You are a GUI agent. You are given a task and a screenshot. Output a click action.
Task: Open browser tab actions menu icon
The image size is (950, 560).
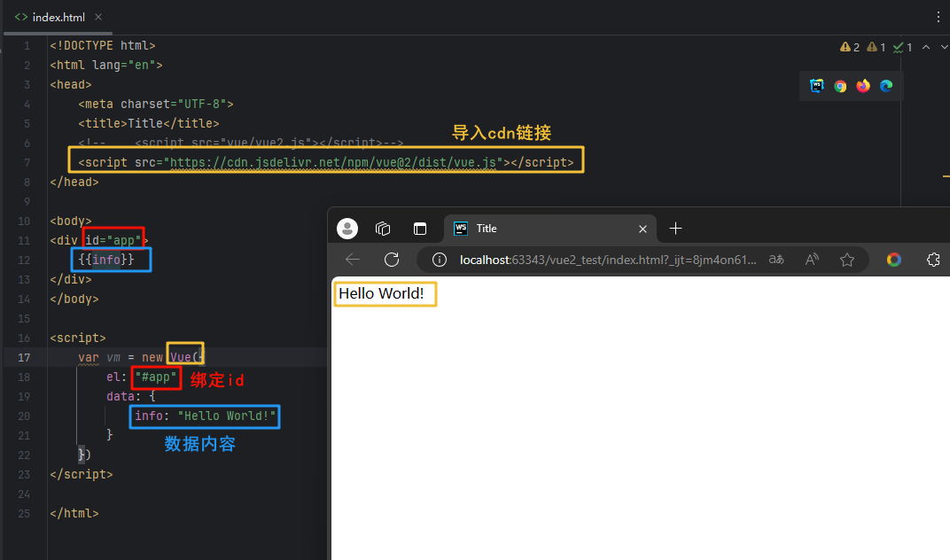pyautogui.click(x=420, y=229)
